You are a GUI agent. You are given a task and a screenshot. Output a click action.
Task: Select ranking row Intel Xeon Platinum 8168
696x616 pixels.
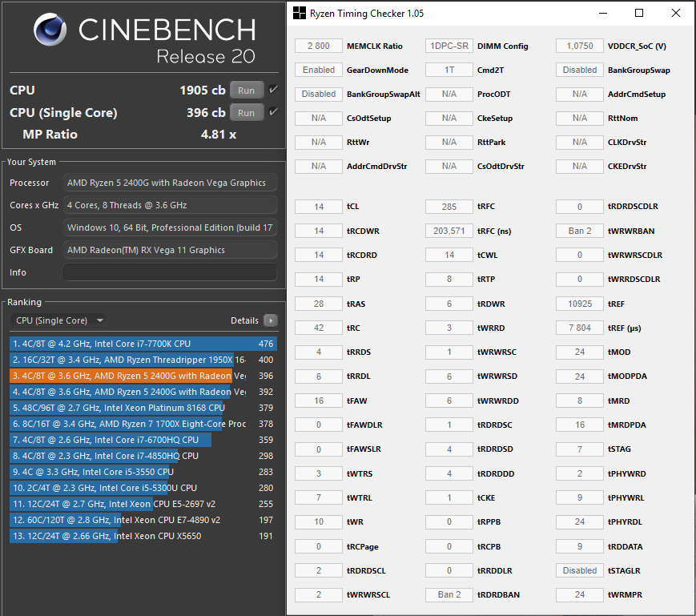click(143, 408)
